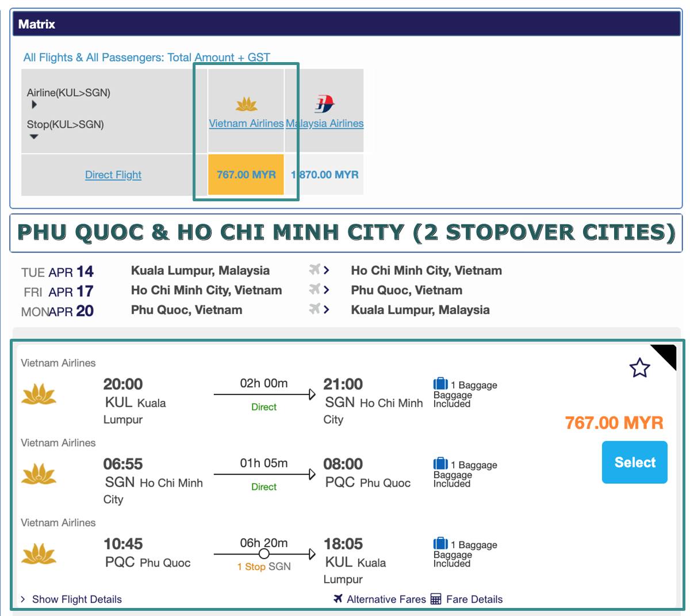
Task: Click the Direct label under 02h 00m
Action: click(264, 407)
